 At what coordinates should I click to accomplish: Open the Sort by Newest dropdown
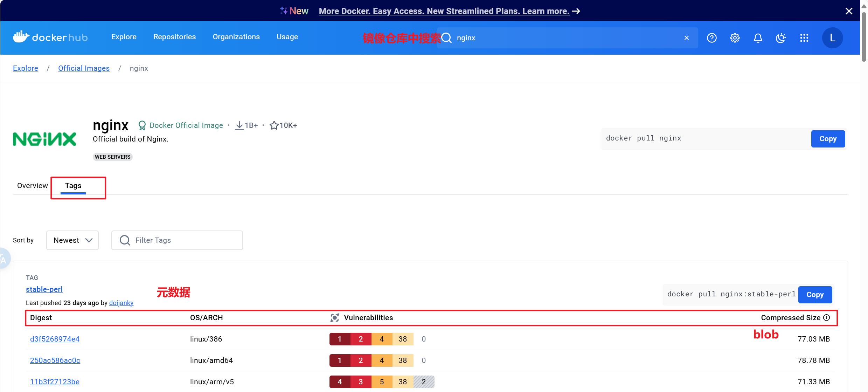point(72,240)
